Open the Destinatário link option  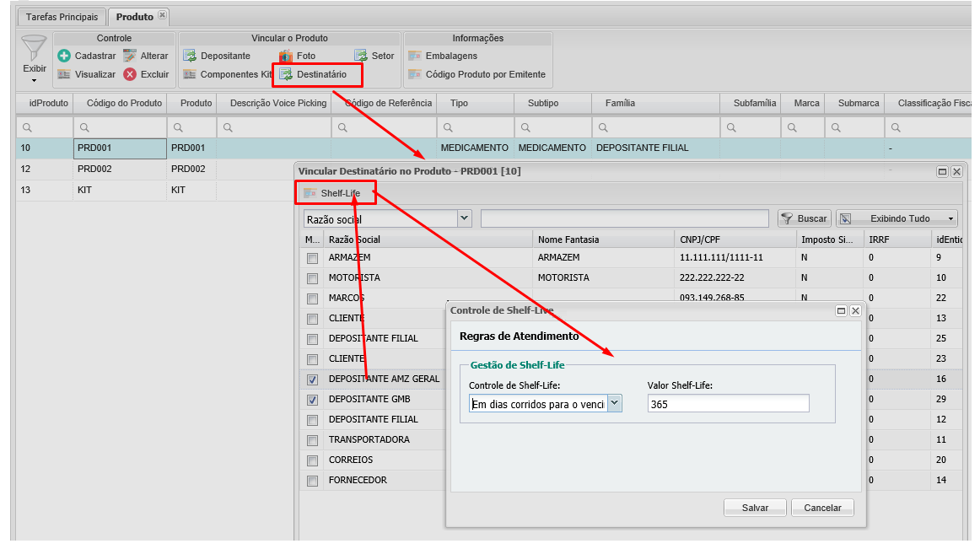[313, 74]
